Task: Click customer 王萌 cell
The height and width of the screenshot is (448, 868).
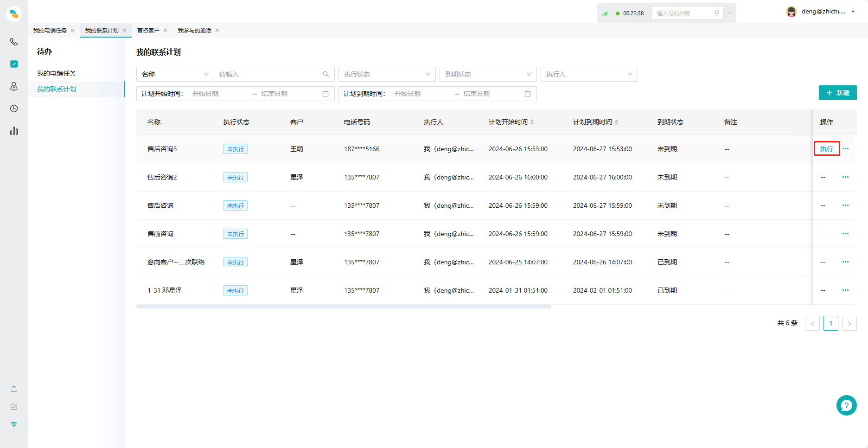Action: coord(297,149)
